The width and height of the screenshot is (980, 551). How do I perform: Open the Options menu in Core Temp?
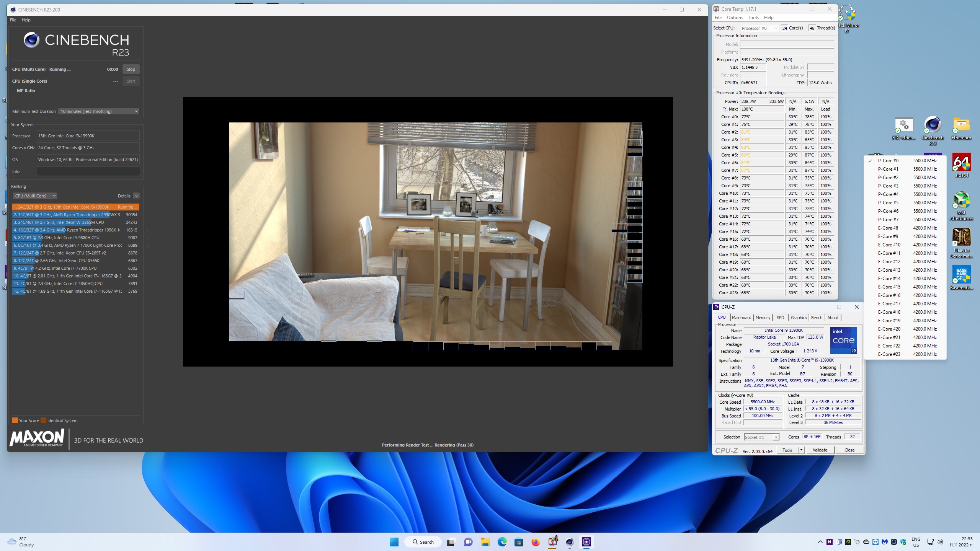coord(735,18)
